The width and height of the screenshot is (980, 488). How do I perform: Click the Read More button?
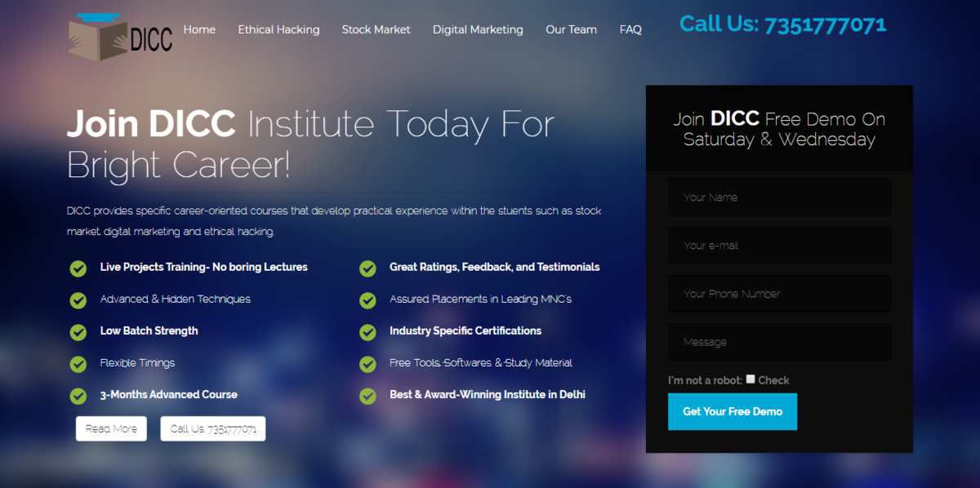pos(111,428)
